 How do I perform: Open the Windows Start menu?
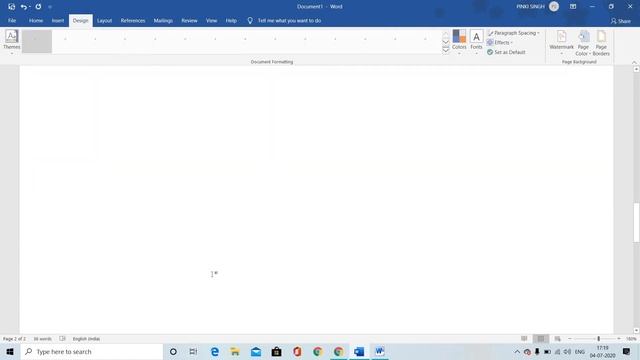pyautogui.click(x=10, y=351)
